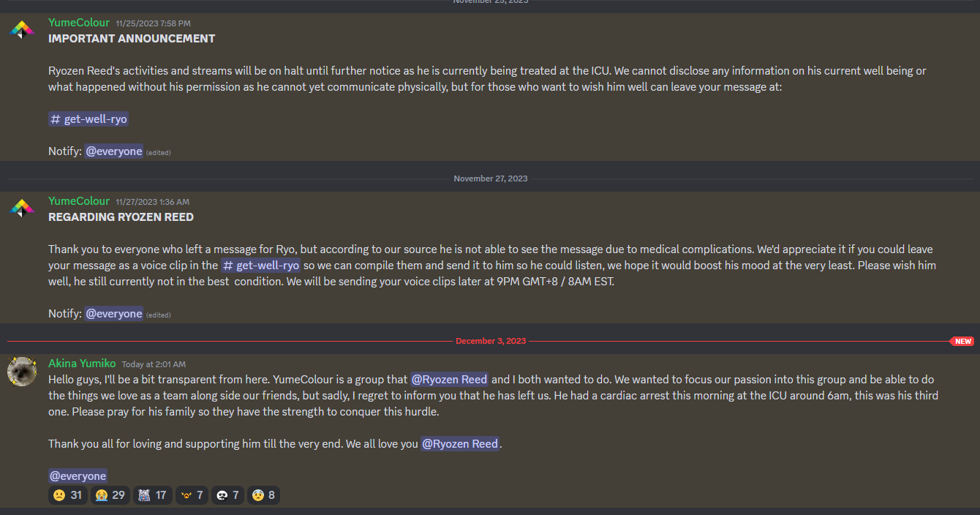Click the @Ryozen Reed mention after "group that"
This screenshot has height=515, width=980.
449,380
